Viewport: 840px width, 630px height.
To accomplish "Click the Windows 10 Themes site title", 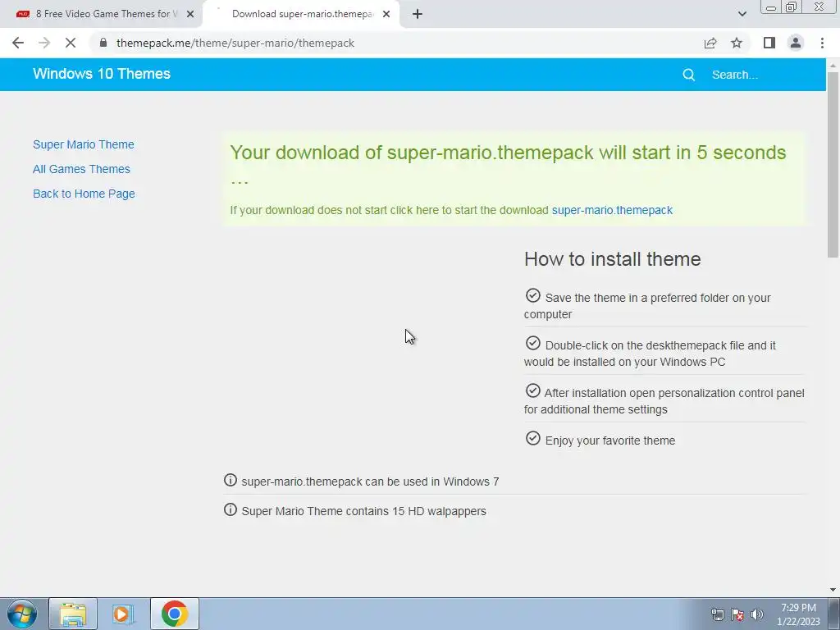I will pos(102,74).
